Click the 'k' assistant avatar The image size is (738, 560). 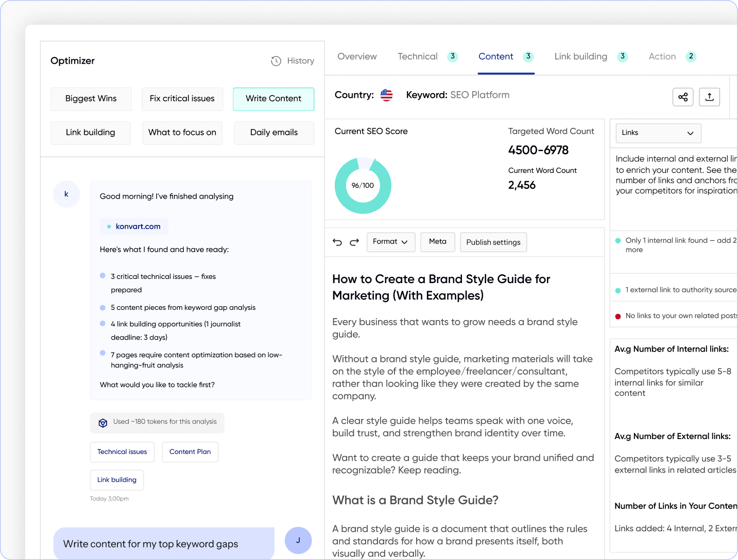pyautogui.click(x=66, y=194)
